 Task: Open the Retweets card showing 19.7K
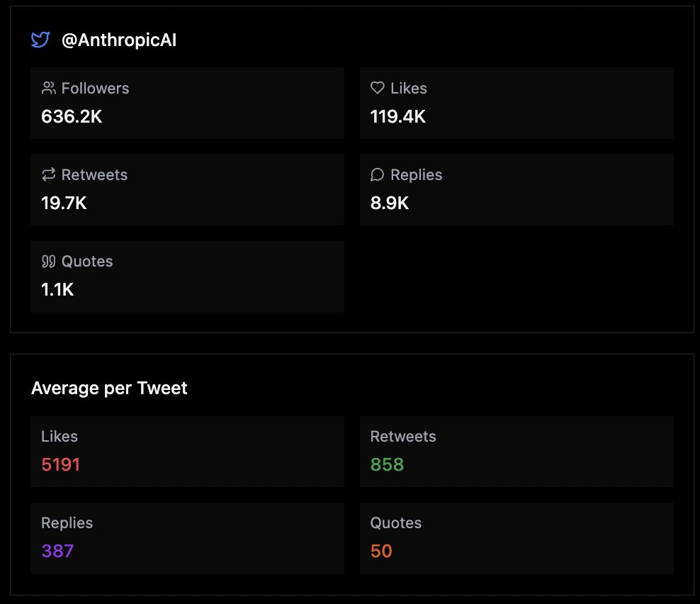point(187,189)
